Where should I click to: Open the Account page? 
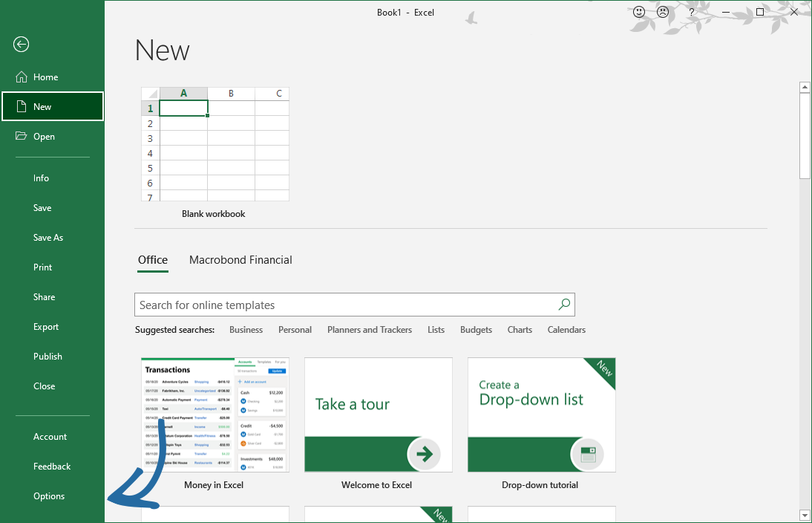pos(52,437)
